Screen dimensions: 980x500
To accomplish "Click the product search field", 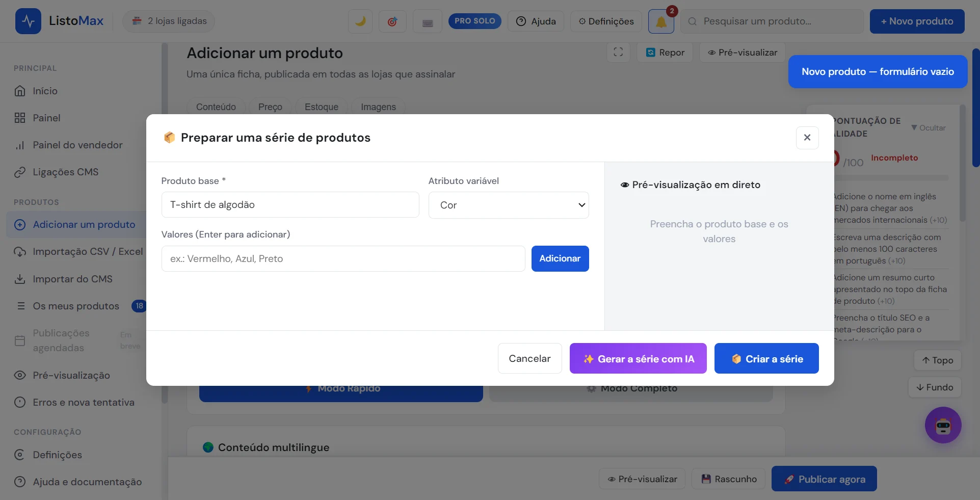I will click(x=772, y=21).
